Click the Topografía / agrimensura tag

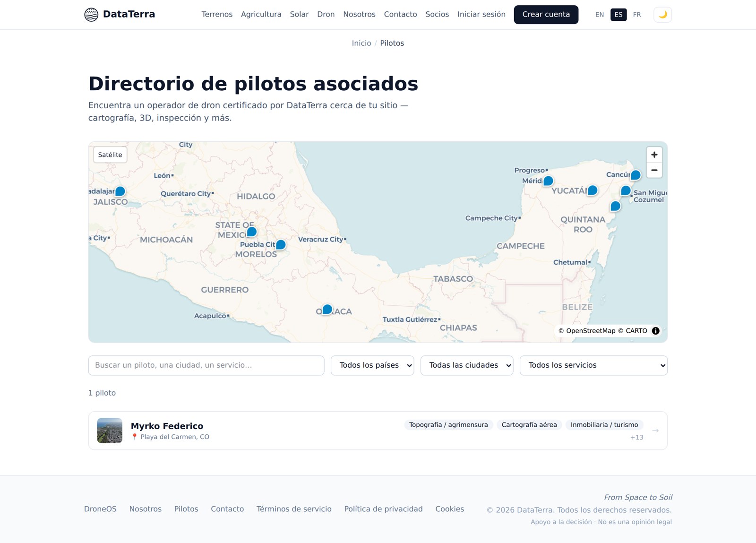tap(448, 425)
